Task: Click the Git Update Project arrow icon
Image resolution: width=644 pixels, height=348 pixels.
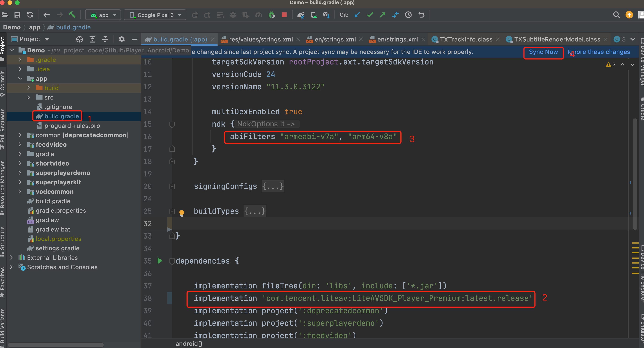Action: pos(357,15)
